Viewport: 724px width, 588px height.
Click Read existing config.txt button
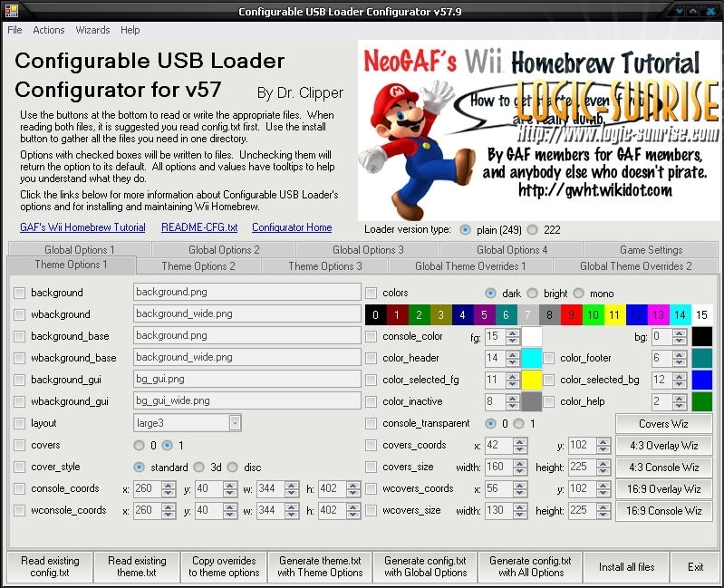(50, 566)
